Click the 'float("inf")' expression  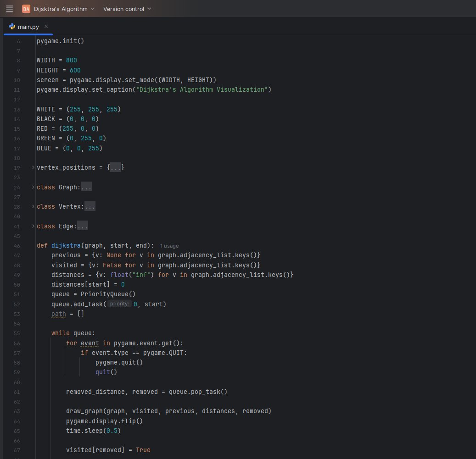coord(132,275)
